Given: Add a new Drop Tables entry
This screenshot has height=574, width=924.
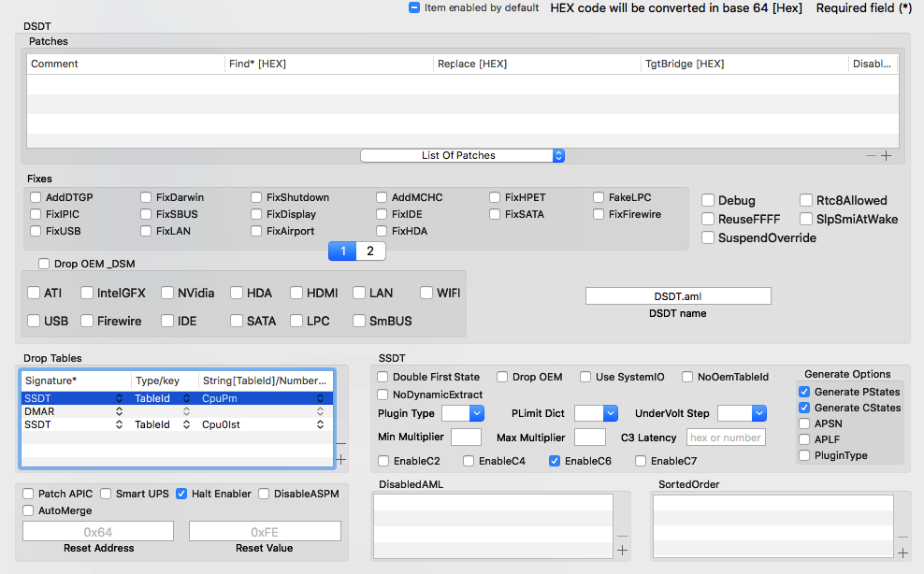Looking at the screenshot, I should click(340, 459).
